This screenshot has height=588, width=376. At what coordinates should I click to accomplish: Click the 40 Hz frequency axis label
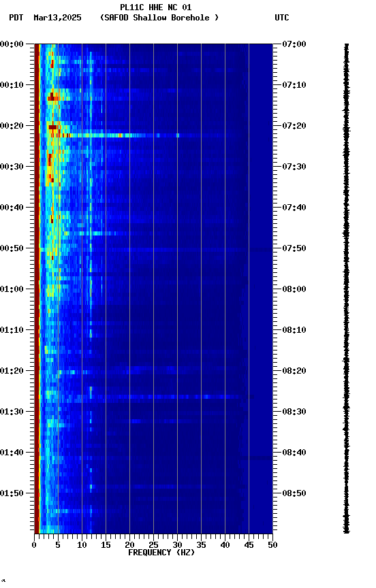tap(225, 545)
